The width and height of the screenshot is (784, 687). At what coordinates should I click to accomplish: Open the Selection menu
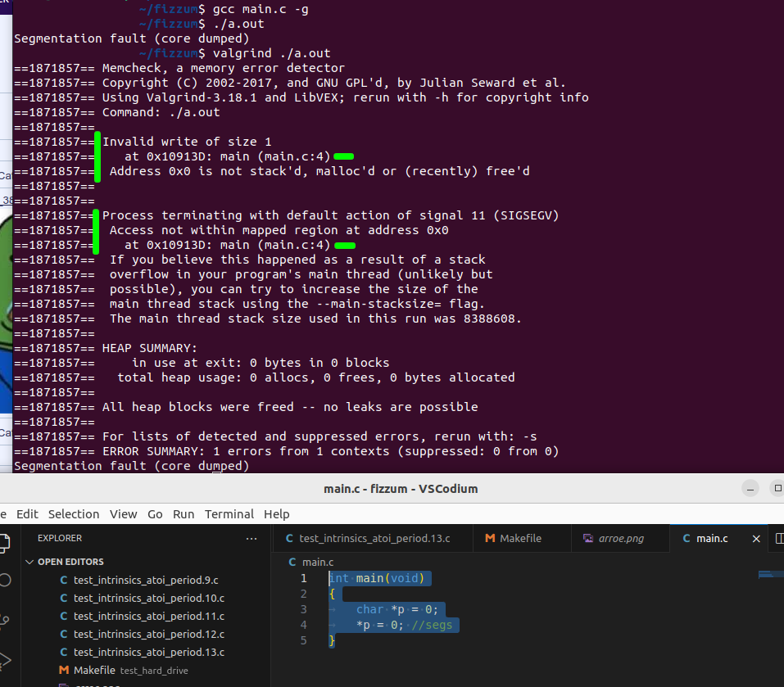click(74, 514)
